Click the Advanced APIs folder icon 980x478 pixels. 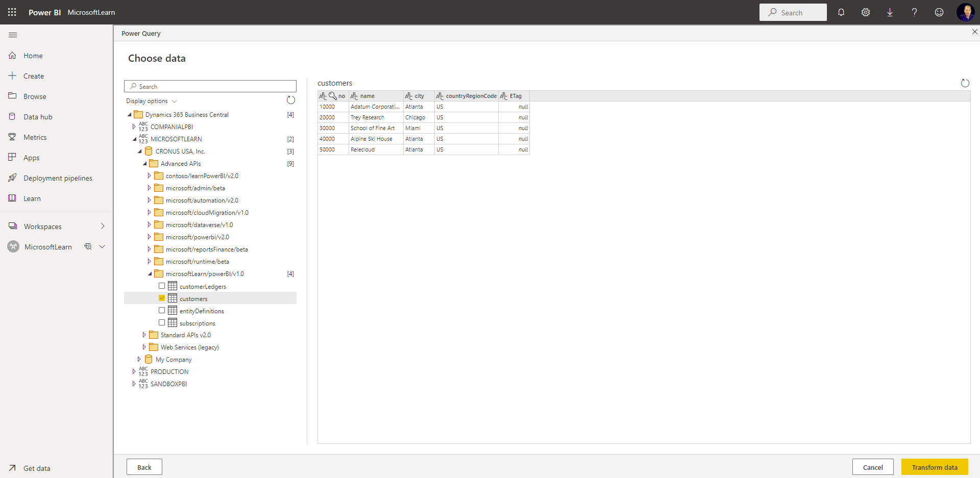154,163
